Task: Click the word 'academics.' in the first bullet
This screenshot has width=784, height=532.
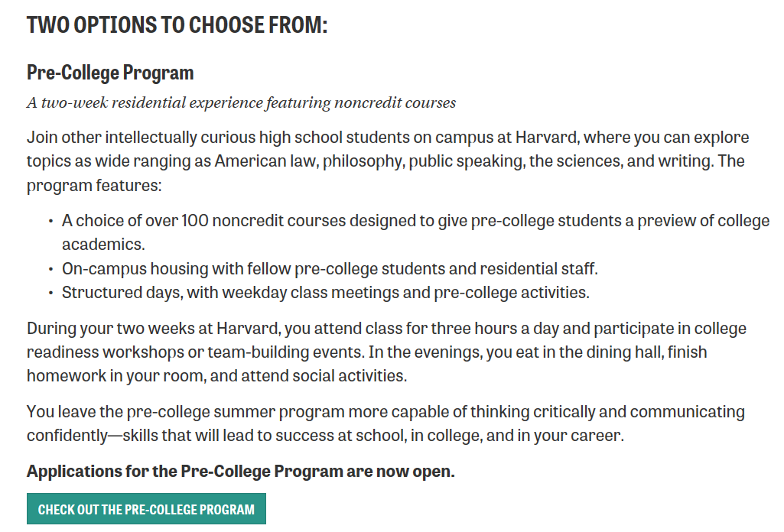Action: [103, 245]
